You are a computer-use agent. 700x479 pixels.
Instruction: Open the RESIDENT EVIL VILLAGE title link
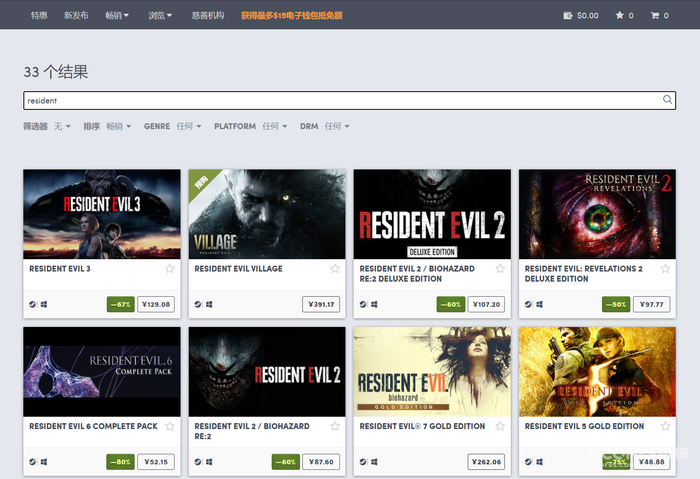pos(238,269)
